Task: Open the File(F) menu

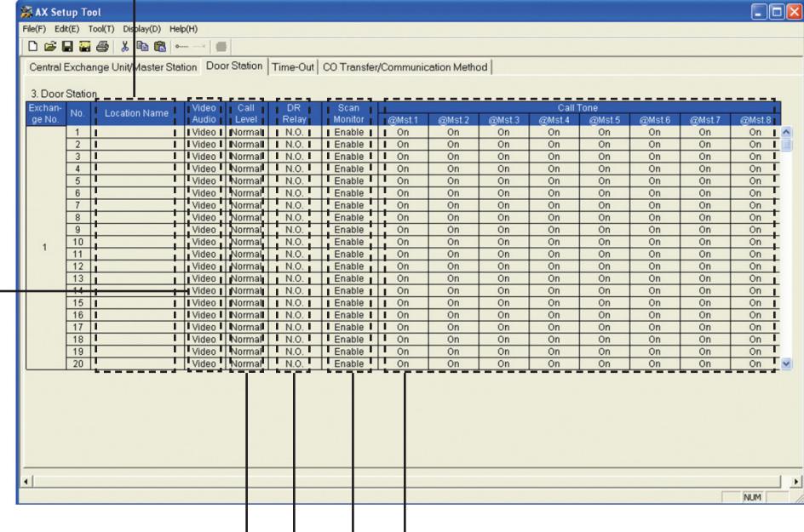Action: pos(34,29)
